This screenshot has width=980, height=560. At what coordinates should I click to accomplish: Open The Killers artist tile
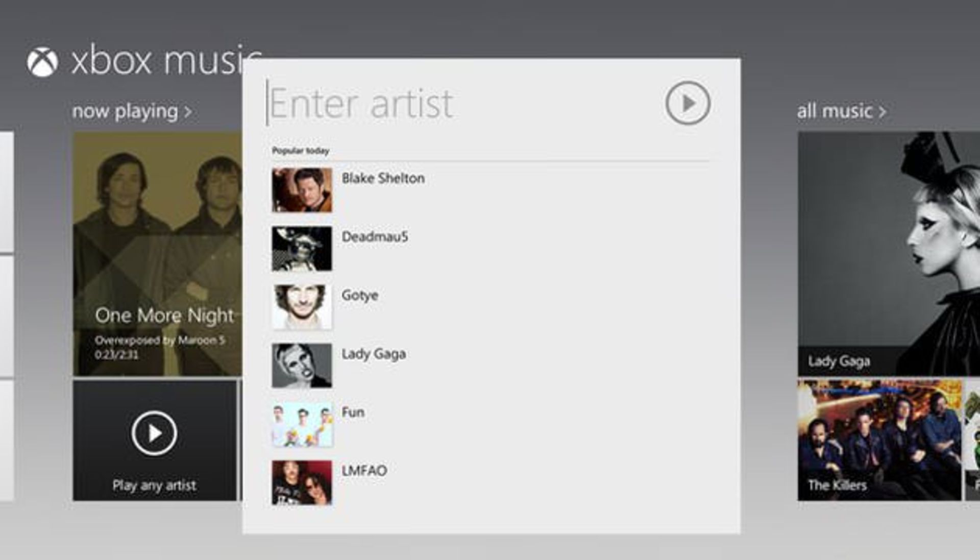879,440
